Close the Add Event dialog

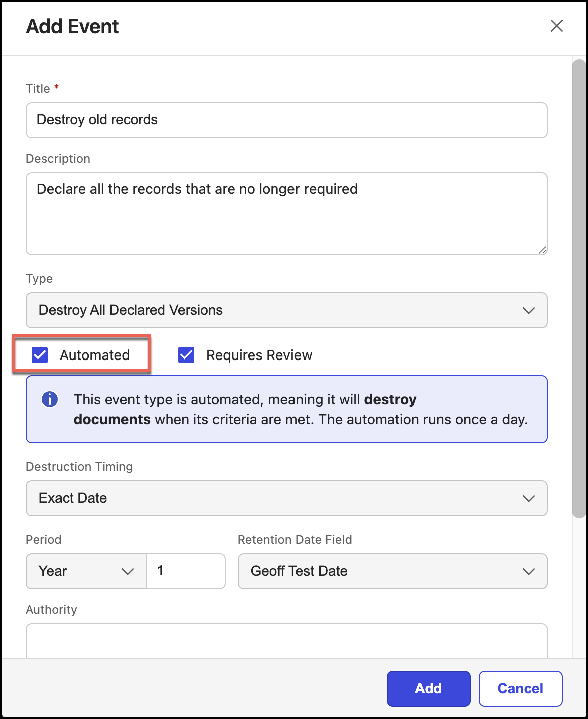pyautogui.click(x=556, y=26)
